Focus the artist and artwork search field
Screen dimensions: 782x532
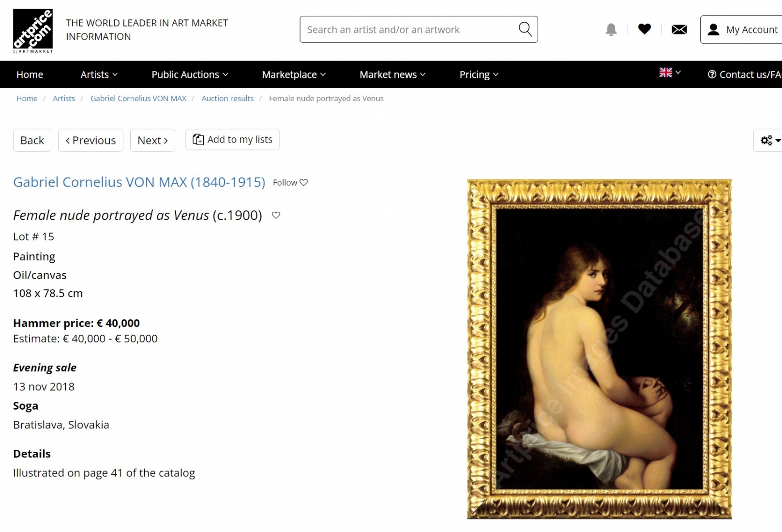tap(409, 30)
